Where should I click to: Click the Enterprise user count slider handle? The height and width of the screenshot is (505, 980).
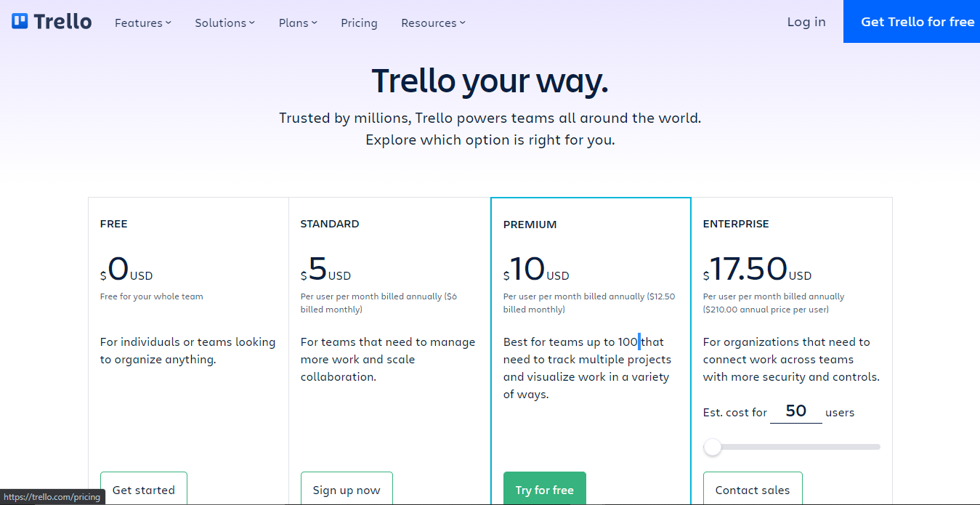coord(713,447)
